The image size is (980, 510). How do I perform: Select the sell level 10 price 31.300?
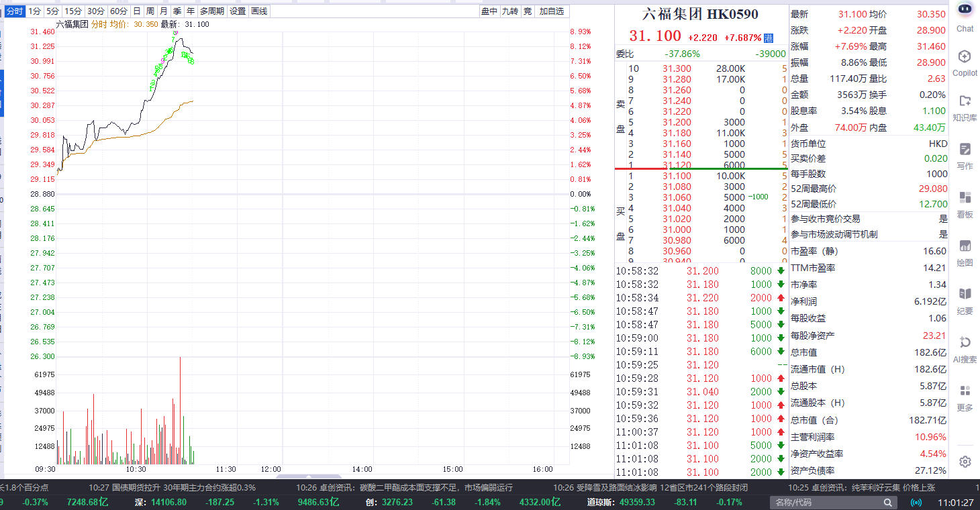677,68
